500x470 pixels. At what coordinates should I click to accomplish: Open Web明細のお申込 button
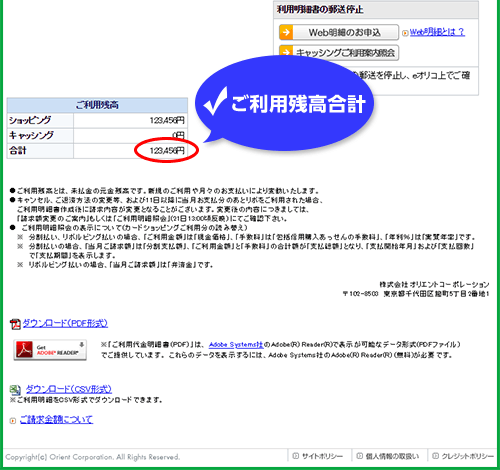coord(339,32)
